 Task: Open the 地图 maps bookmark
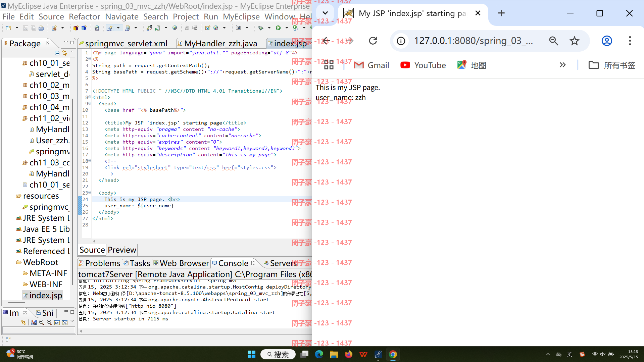[472, 65]
